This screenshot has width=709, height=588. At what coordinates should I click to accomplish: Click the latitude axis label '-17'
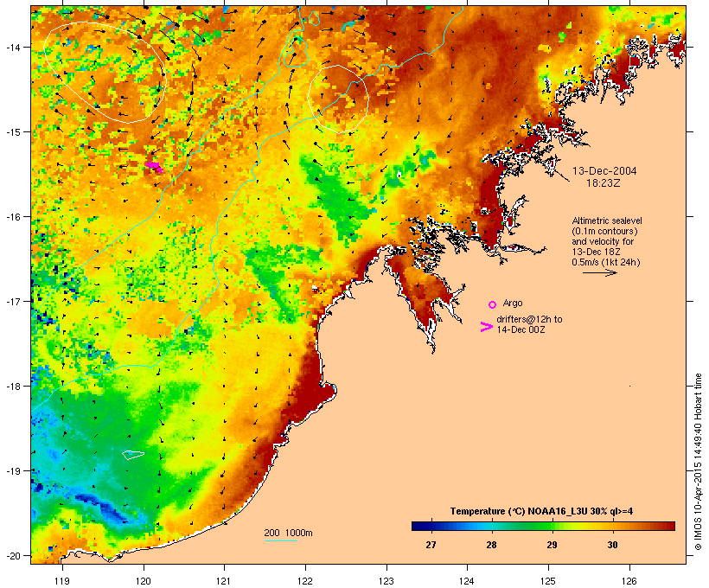(12, 301)
